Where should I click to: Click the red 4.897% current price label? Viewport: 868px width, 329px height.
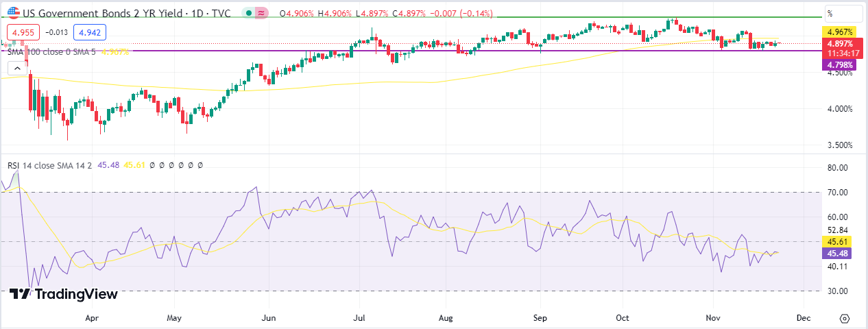coord(840,43)
